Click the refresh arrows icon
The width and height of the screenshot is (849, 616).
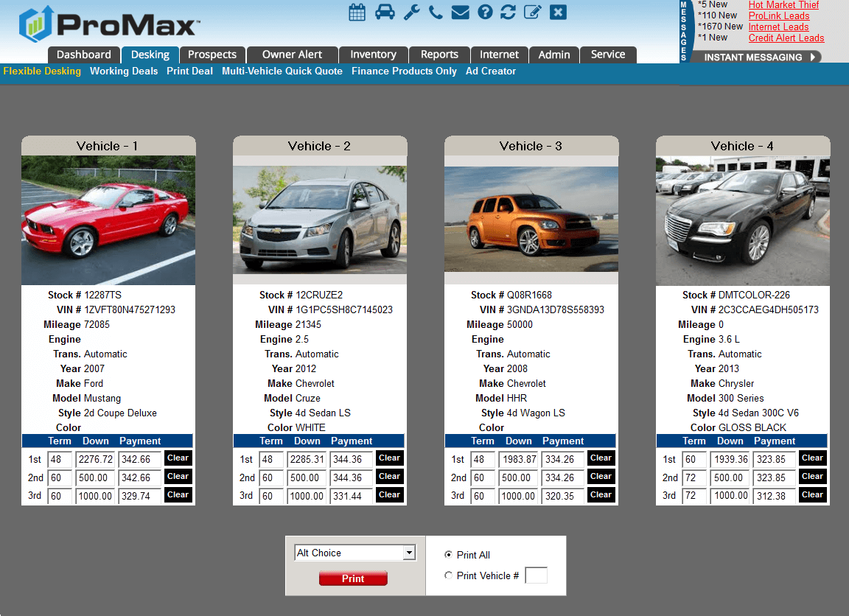point(508,12)
